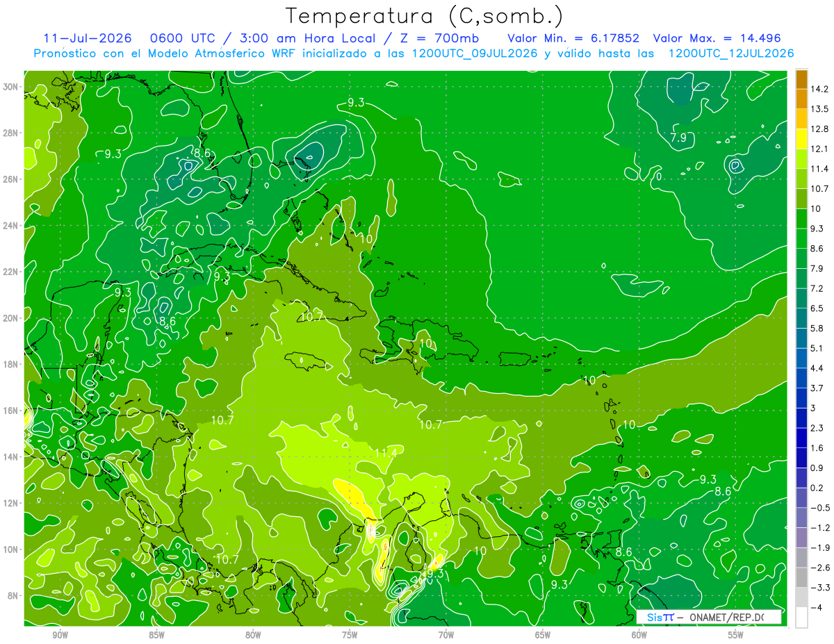This screenshot has width=834, height=644.
Task: Click the '28N' latitude axis label
Action: pos(12,133)
